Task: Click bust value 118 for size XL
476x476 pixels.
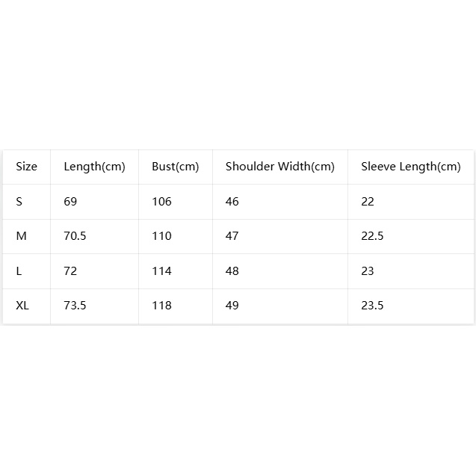Action: (x=162, y=306)
